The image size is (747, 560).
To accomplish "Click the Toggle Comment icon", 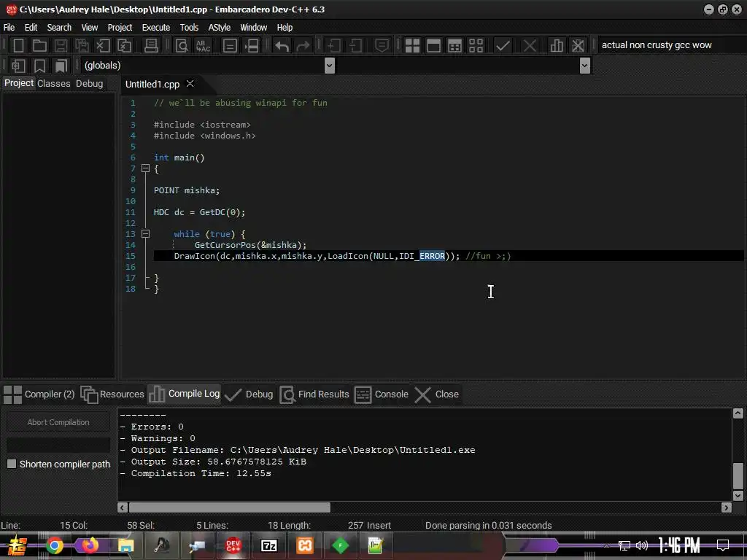I will [x=382, y=46].
